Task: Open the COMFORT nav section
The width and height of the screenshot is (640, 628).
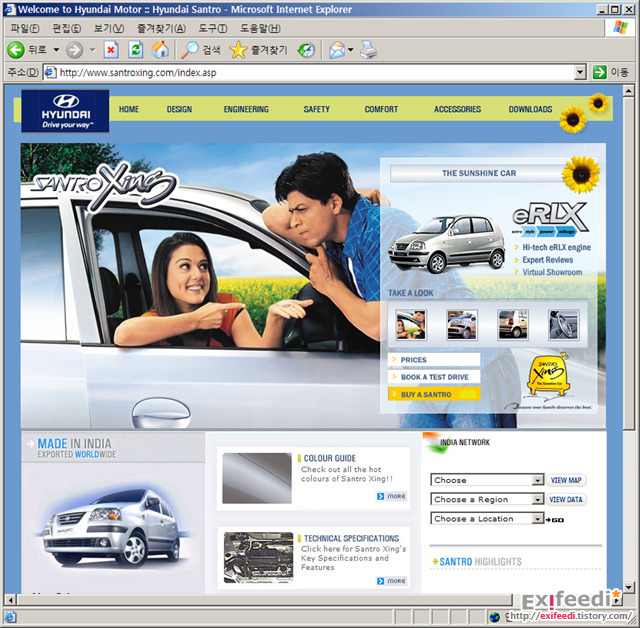Action: point(381,109)
